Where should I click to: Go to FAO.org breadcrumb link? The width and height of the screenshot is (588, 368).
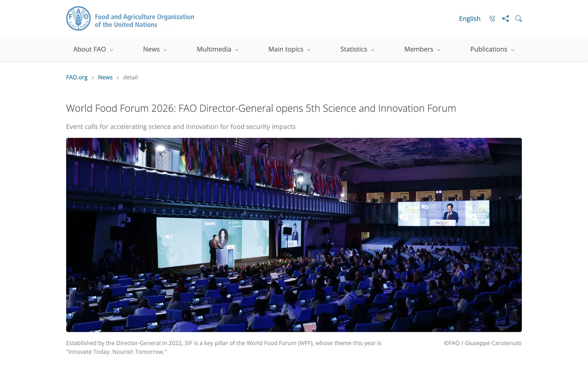(77, 77)
